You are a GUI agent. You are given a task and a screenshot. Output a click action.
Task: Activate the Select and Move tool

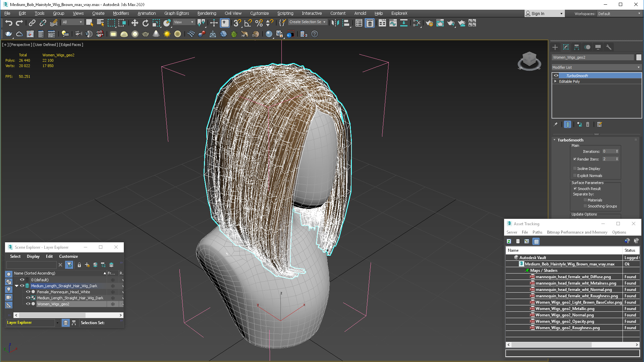coord(135,23)
